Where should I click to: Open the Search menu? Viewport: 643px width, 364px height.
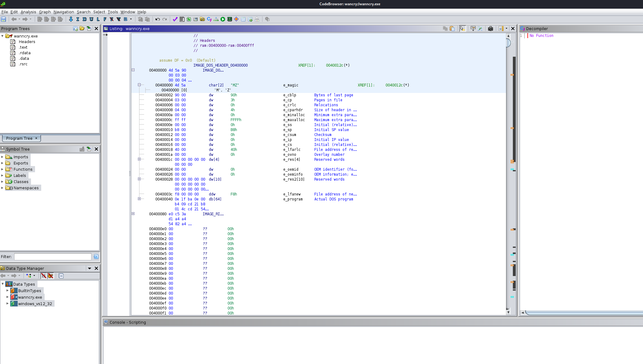pyautogui.click(x=83, y=12)
